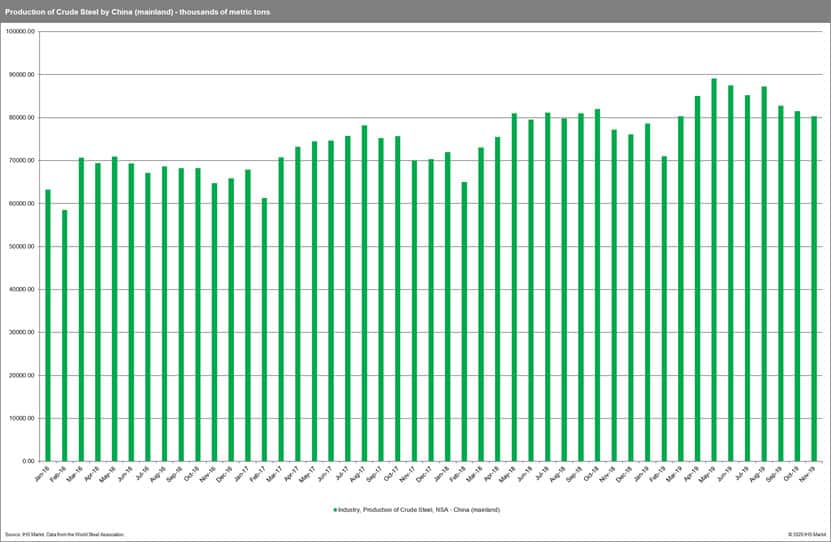Image resolution: width=831 pixels, height=542 pixels.
Task: Click the Feb-18 bar
Action: 464,322
